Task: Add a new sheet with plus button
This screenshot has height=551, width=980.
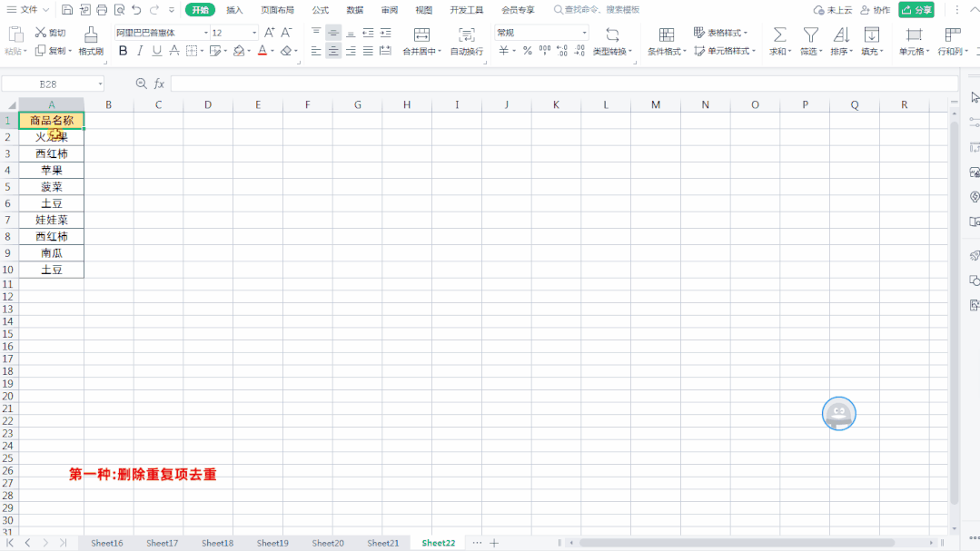Action: pyautogui.click(x=494, y=543)
